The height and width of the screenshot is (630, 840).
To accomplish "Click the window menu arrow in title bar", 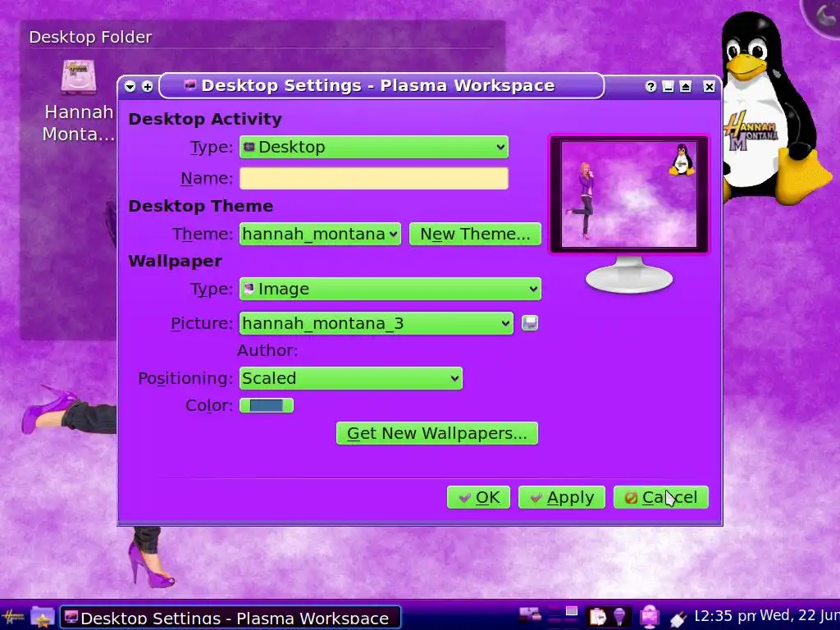I will (130, 86).
